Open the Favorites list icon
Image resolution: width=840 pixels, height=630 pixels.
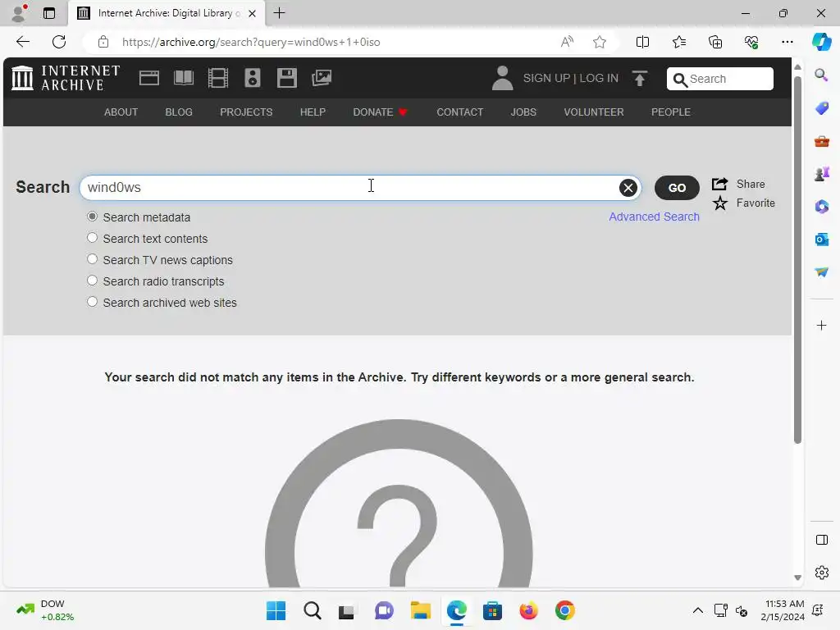pyautogui.click(x=678, y=42)
